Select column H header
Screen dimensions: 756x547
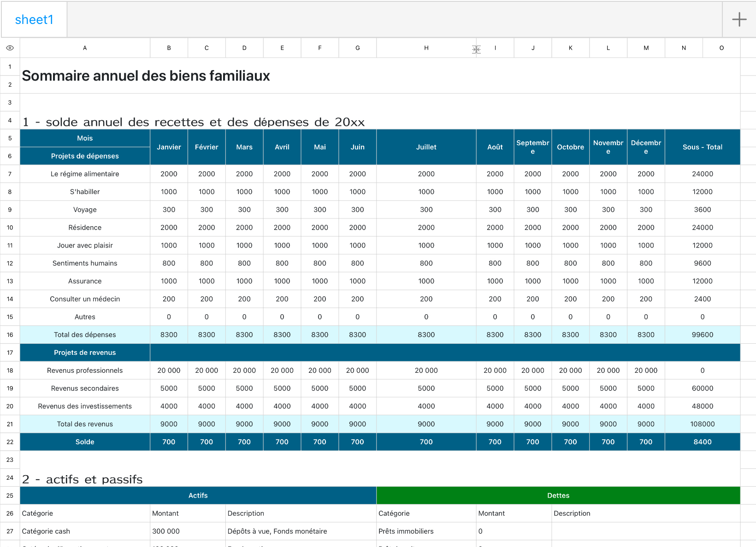(426, 48)
